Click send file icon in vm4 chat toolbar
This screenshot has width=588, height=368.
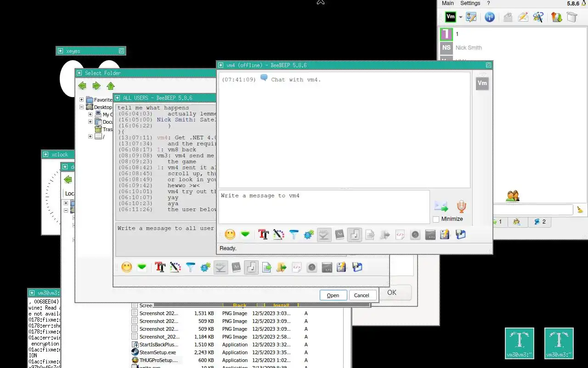click(370, 235)
